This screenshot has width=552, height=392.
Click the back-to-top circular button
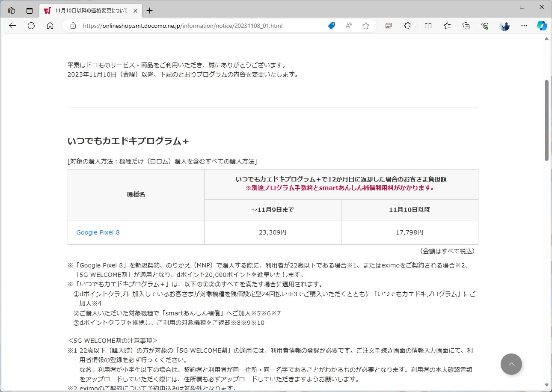(x=511, y=364)
